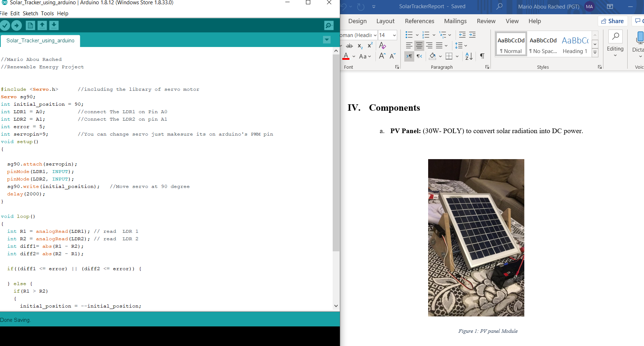Open the Arduino Edit menu
The image size is (644, 346).
[15, 14]
